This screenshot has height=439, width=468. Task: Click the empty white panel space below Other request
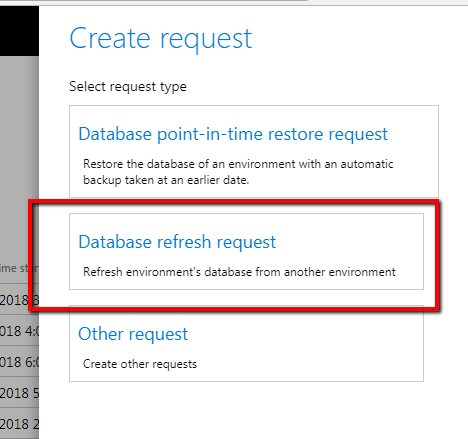coord(247,410)
